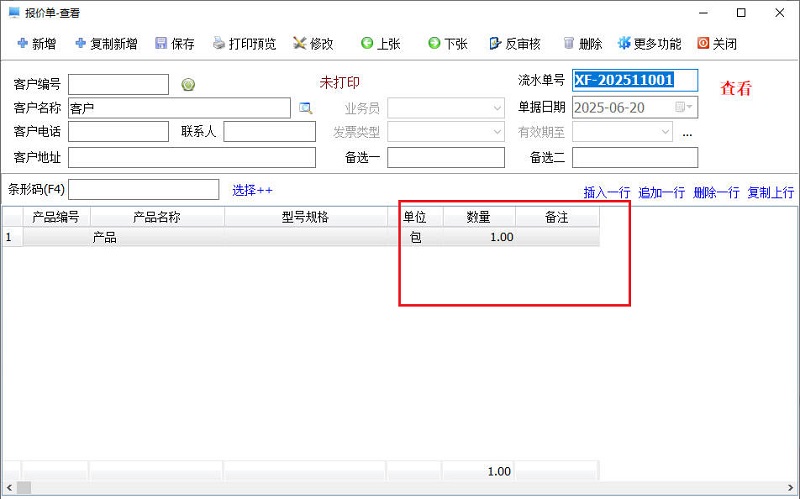
Task: Click the horizontal scrollbar thumb
Action: 24,488
